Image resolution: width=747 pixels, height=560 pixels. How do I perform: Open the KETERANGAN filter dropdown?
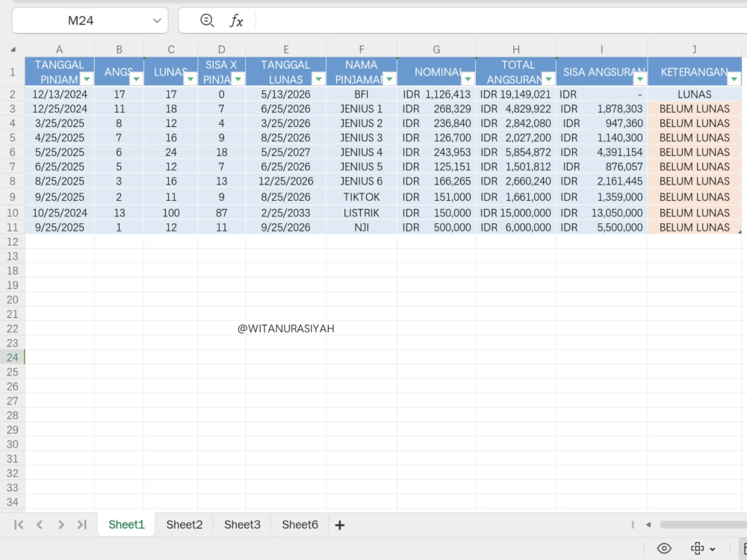click(734, 79)
